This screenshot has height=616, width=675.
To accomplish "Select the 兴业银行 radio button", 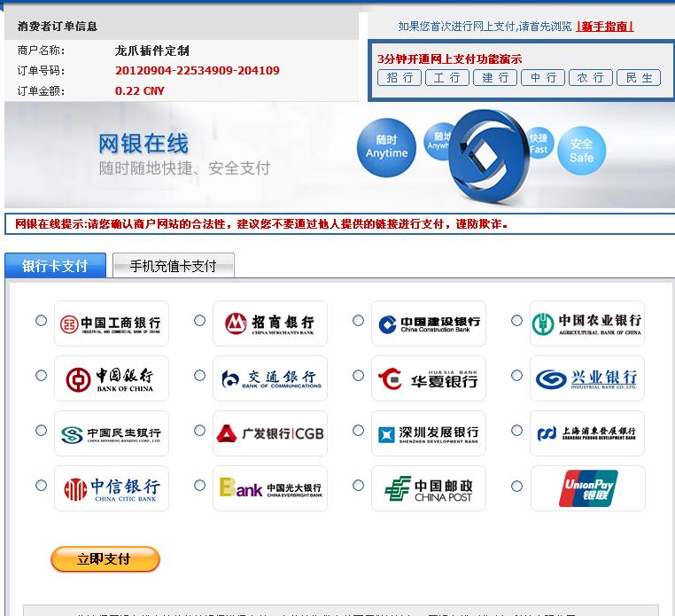I will pyautogui.click(x=516, y=376).
